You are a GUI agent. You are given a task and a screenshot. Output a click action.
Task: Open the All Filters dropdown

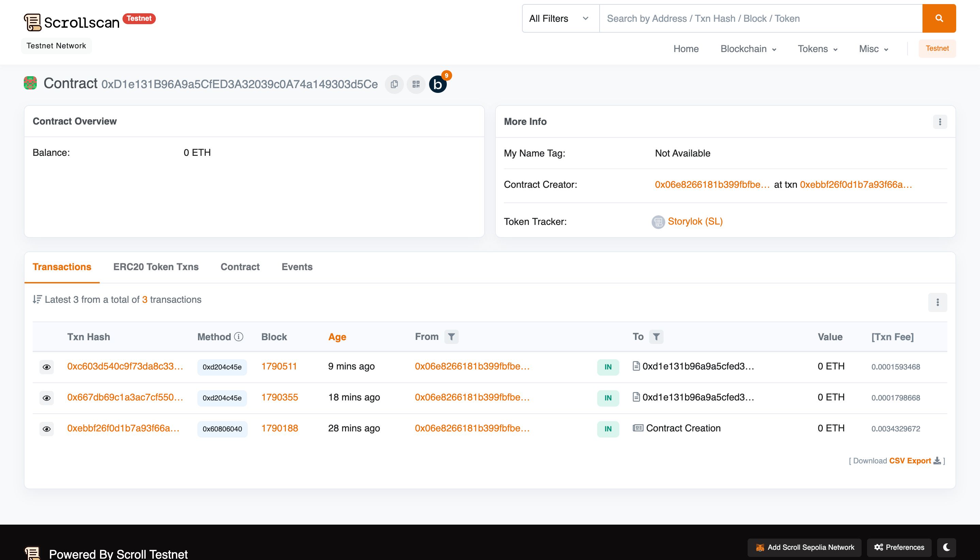(x=560, y=18)
